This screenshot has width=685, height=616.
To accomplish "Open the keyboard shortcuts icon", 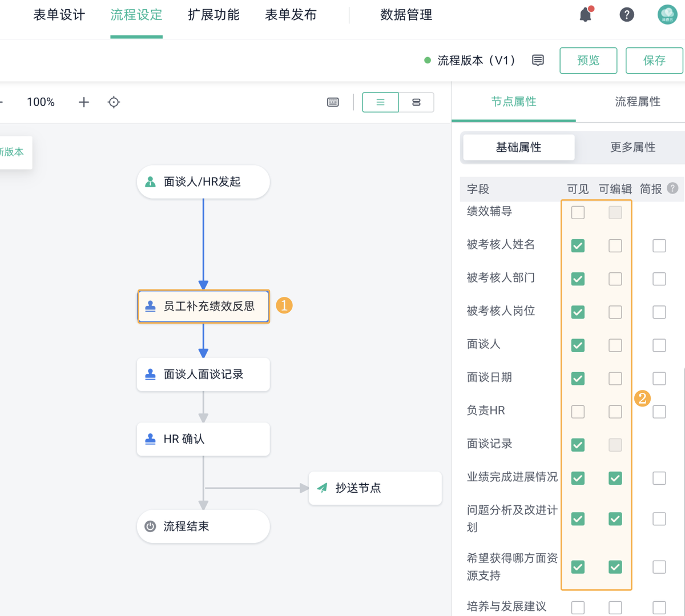I will tap(333, 102).
